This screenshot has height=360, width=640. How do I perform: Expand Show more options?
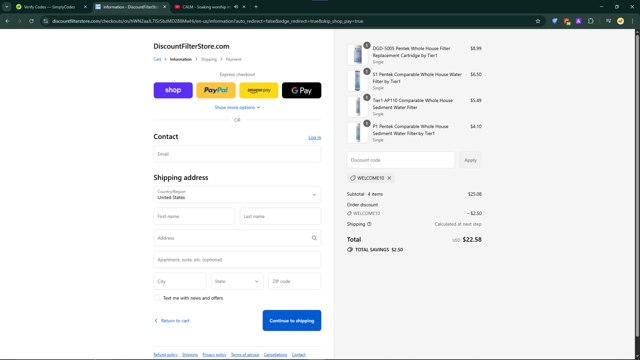coord(237,107)
